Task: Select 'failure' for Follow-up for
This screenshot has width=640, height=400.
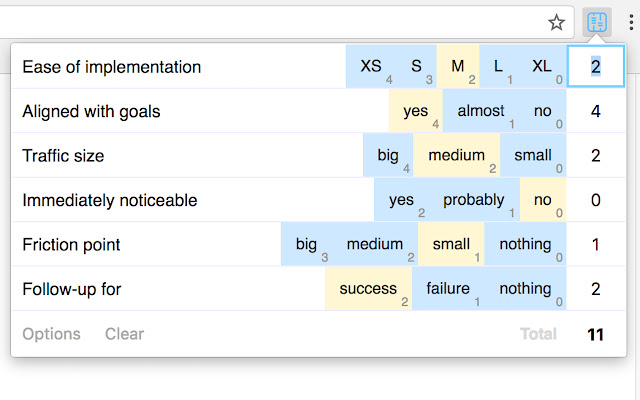Action: 448,289
